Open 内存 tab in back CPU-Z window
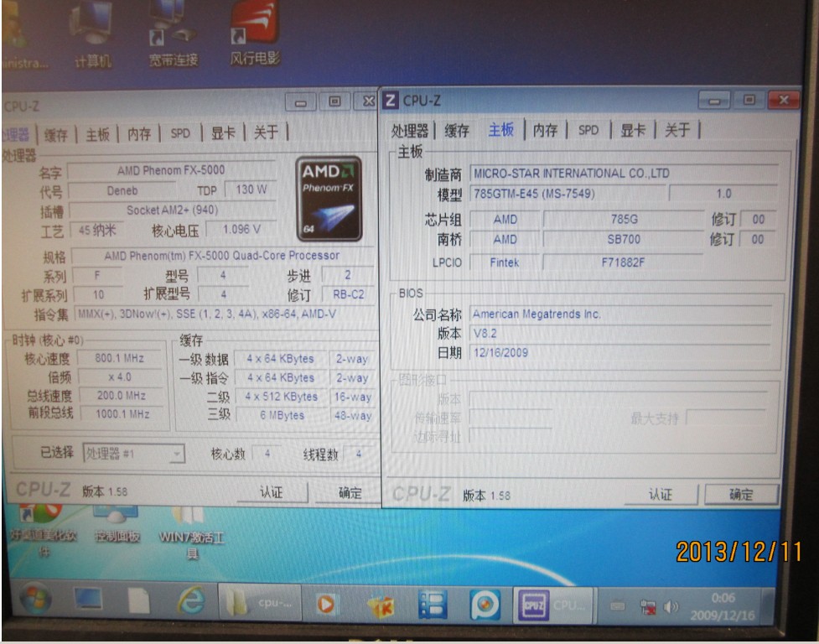 coord(139,133)
